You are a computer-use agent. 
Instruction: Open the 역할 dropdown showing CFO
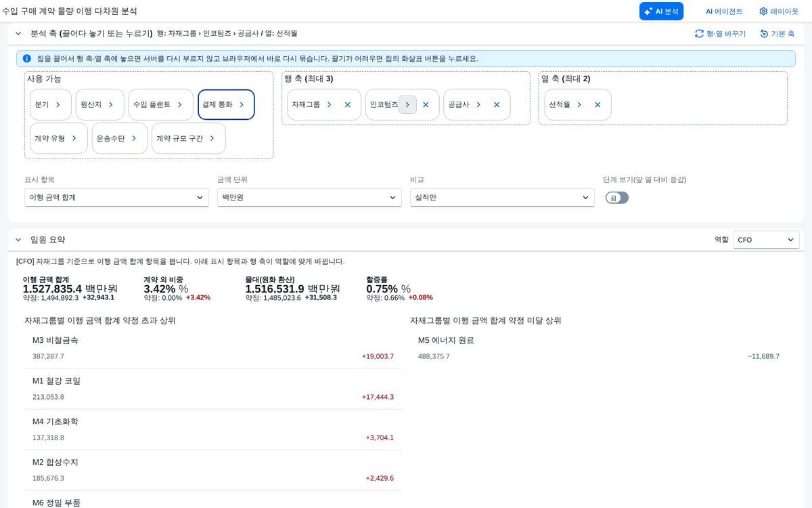(766, 240)
